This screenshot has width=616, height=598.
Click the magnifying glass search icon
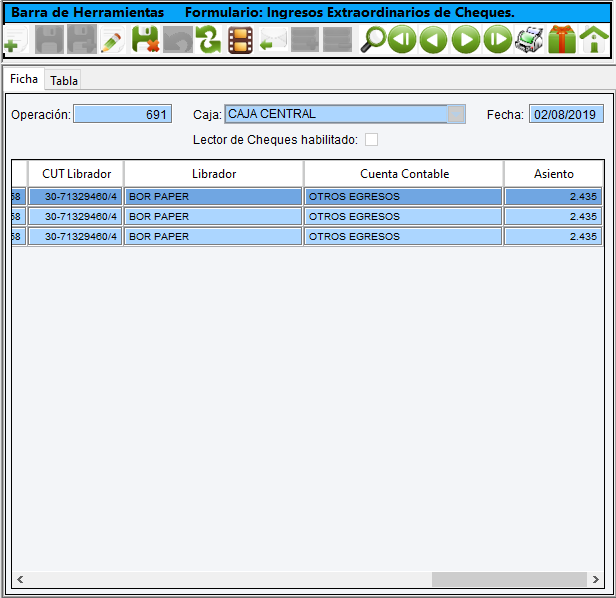click(x=373, y=40)
